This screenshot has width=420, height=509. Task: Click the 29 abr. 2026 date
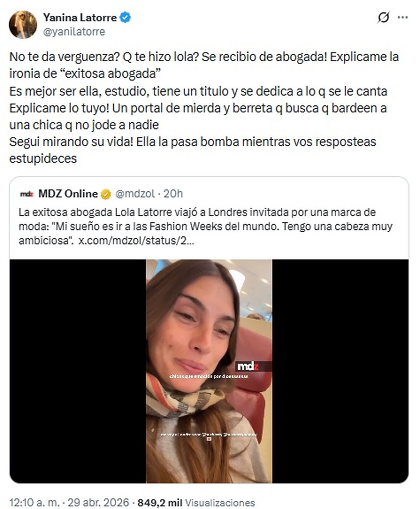[98, 502]
